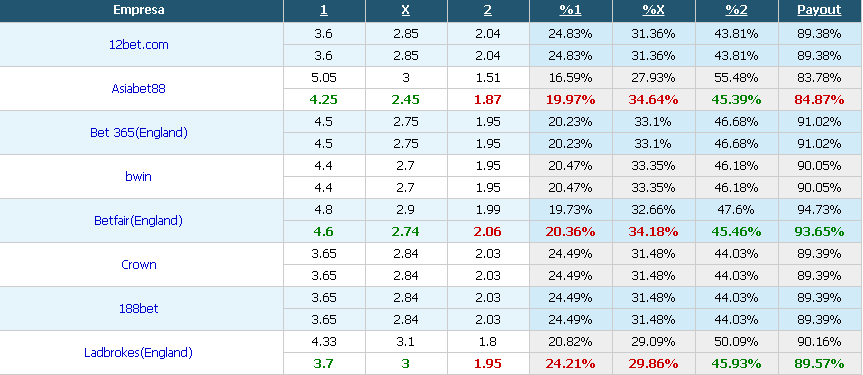Click the Bet 365(England) link
This screenshot has height=375, width=863.
(x=138, y=133)
